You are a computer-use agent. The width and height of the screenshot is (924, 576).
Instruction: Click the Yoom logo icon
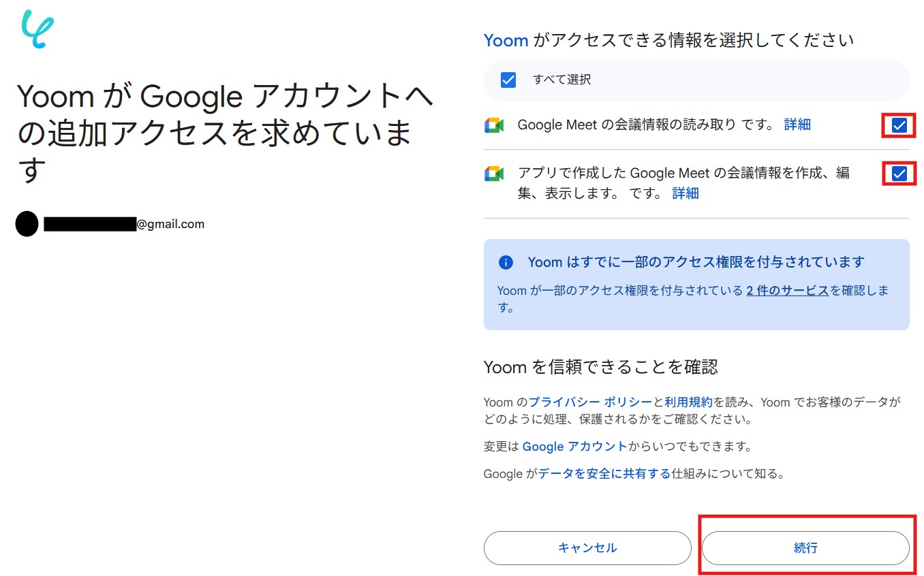click(37, 29)
